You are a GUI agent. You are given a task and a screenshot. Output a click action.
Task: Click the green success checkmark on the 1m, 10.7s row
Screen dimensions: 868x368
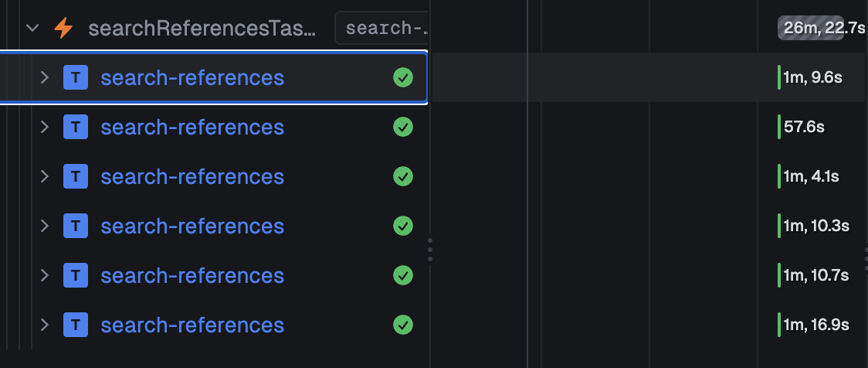pyautogui.click(x=403, y=275)
